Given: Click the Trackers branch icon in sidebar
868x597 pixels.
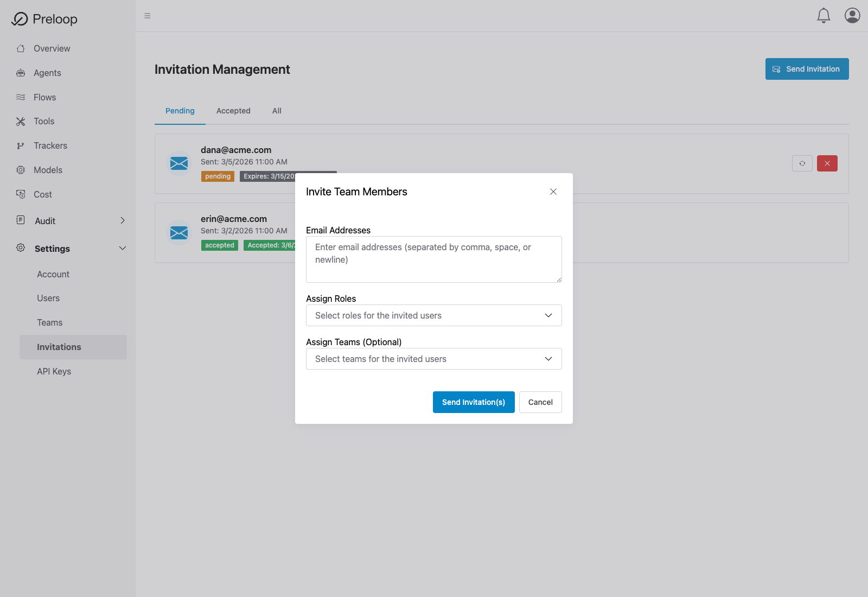Looking at the screenshot, I should click(x=21, y=145).
